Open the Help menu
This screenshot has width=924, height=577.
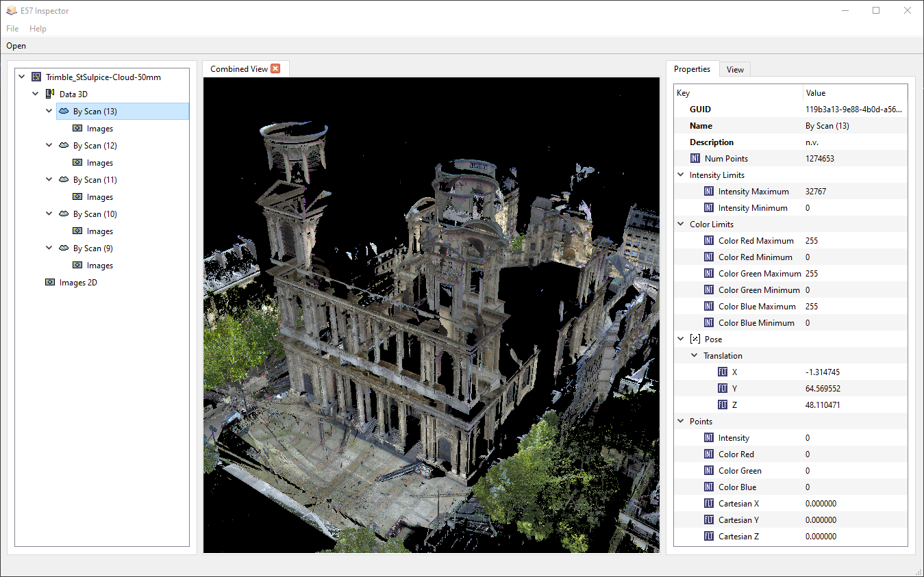[38, 29]
